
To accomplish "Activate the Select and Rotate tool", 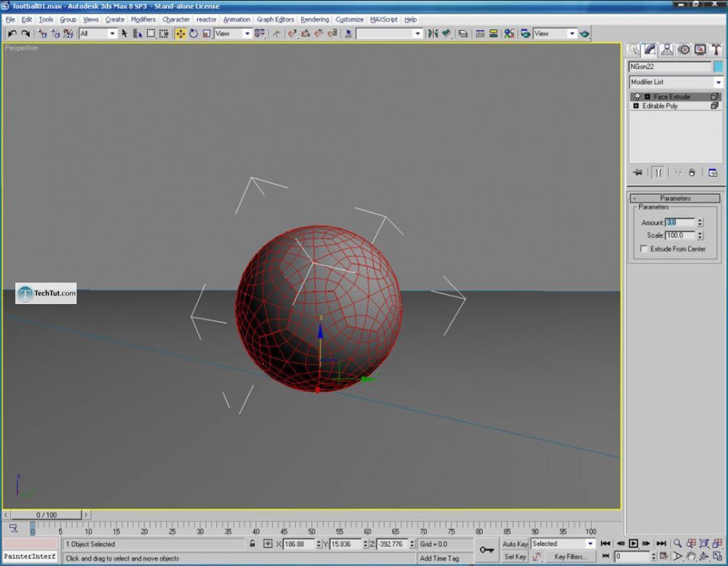I will click(194, 34).
